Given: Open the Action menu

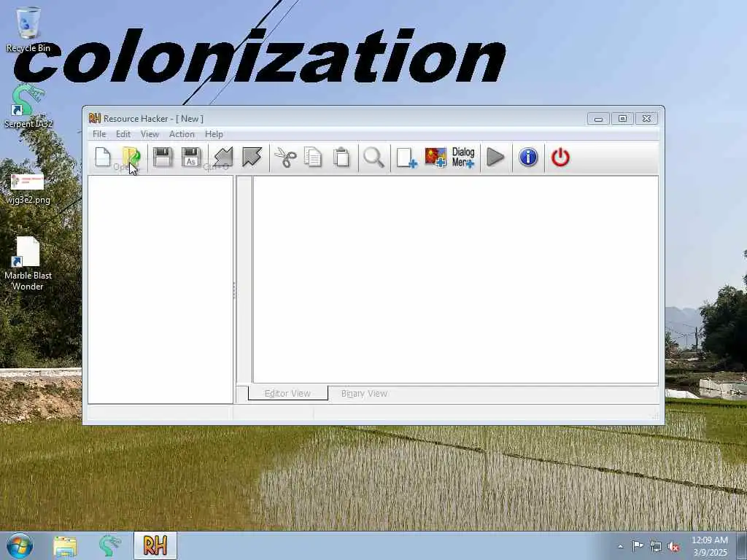Looking at the screenshot, I should click(182, 134).
